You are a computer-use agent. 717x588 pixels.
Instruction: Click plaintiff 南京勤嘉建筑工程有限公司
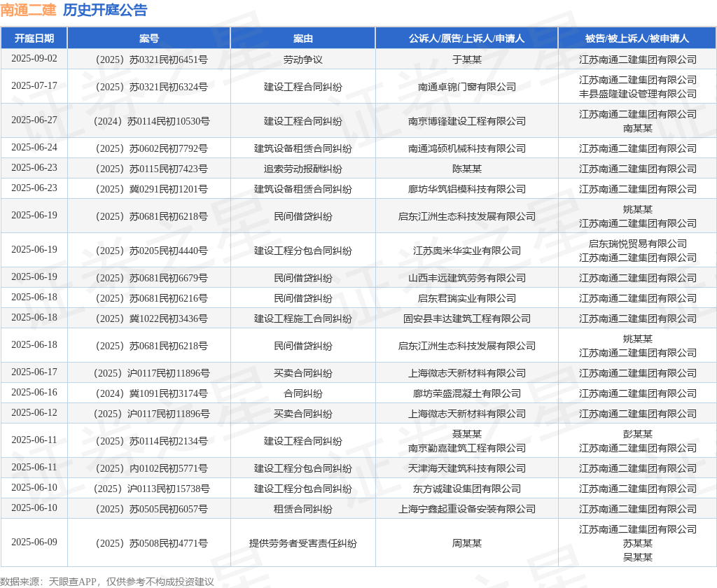(467, 448)
